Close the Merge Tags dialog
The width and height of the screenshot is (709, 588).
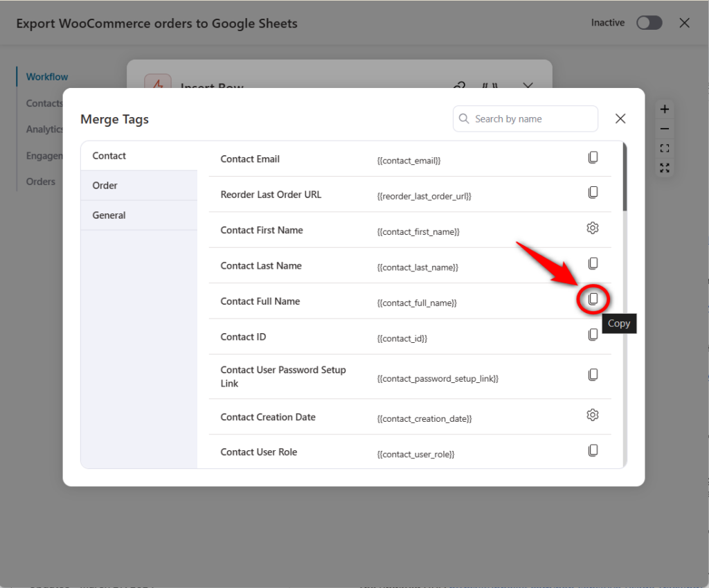pos(620,118)
